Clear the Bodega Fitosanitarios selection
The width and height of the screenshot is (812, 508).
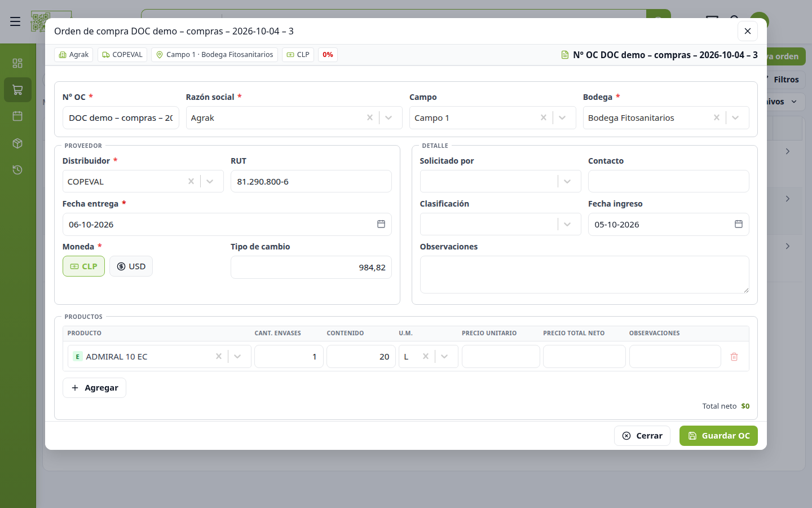pos(717,118)
